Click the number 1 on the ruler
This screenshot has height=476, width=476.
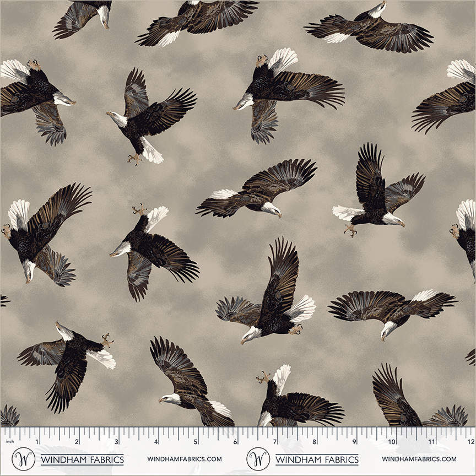pos(37,442)
